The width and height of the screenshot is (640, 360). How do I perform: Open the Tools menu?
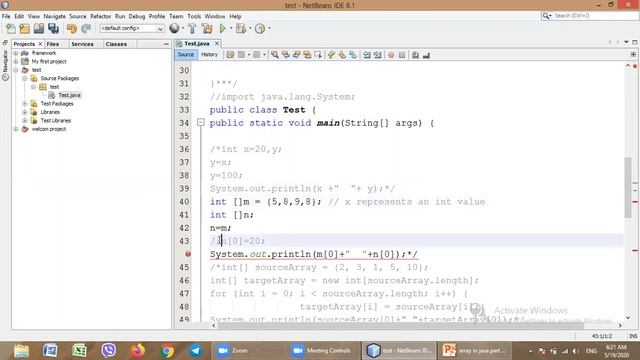[x=194, y=16]
